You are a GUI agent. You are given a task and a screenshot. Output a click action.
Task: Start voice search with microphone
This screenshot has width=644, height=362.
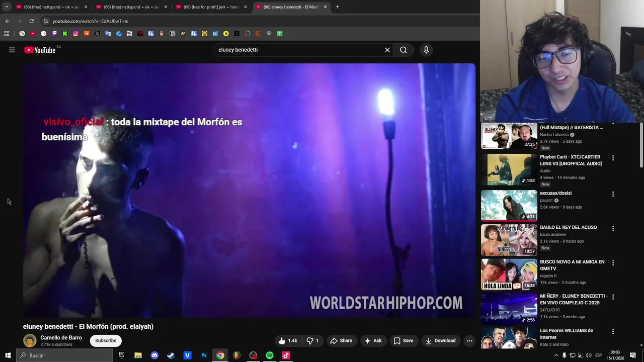426,50
